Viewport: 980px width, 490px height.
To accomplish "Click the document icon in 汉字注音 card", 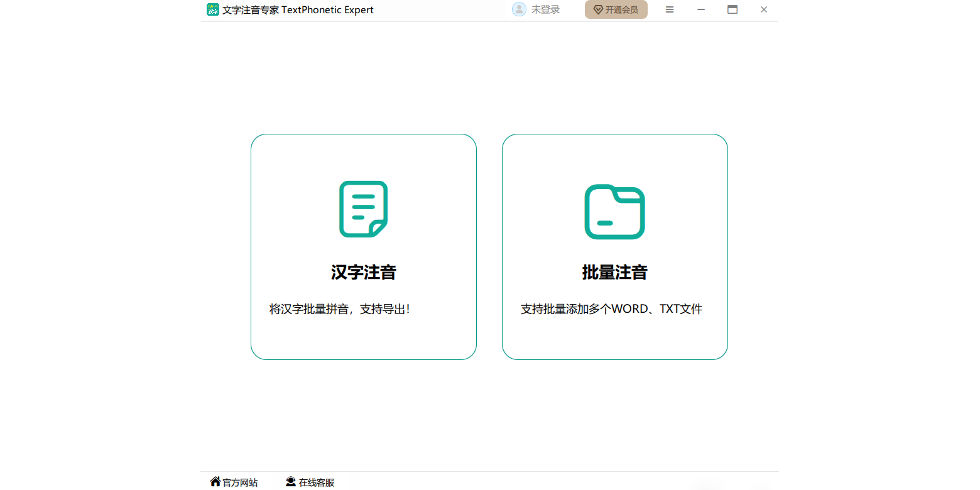I will coord(363,209).
